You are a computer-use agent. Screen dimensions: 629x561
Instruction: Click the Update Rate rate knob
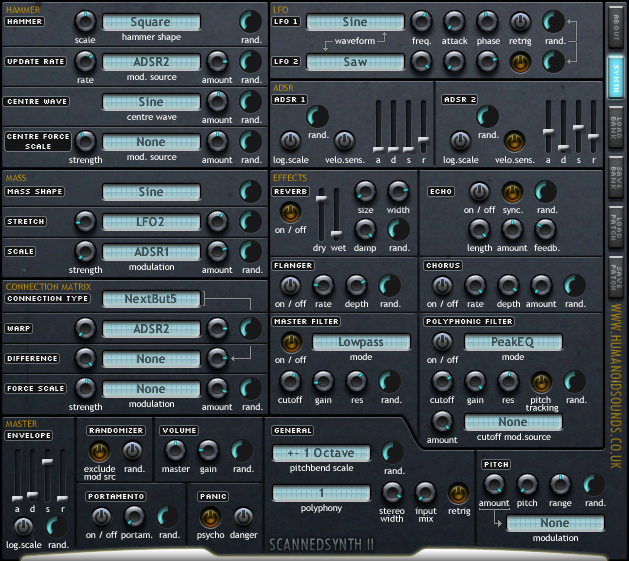(x=85, y=61)
